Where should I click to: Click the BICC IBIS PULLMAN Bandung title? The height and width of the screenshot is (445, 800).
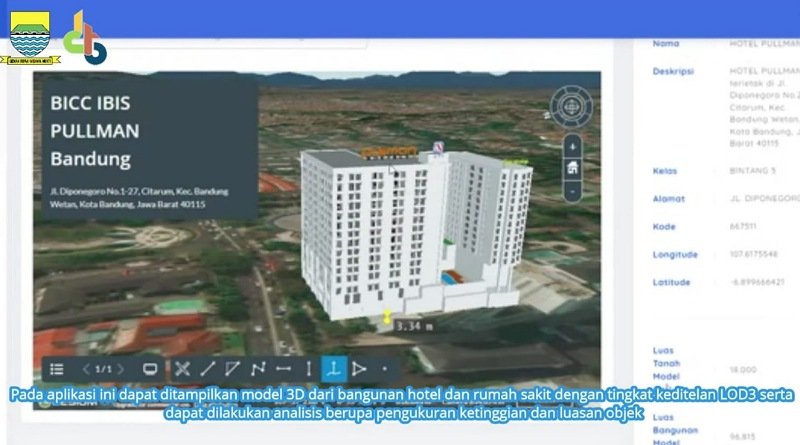(x=95, y=131)
